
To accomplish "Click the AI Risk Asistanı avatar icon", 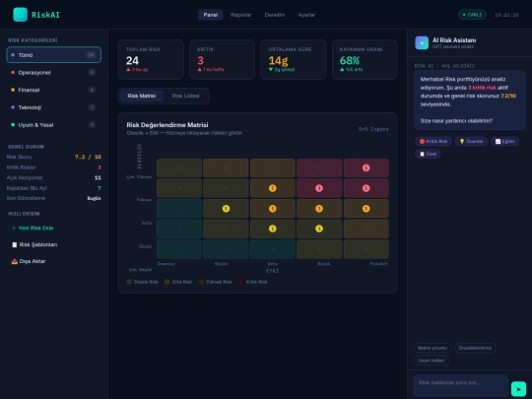I will point(422,42).
